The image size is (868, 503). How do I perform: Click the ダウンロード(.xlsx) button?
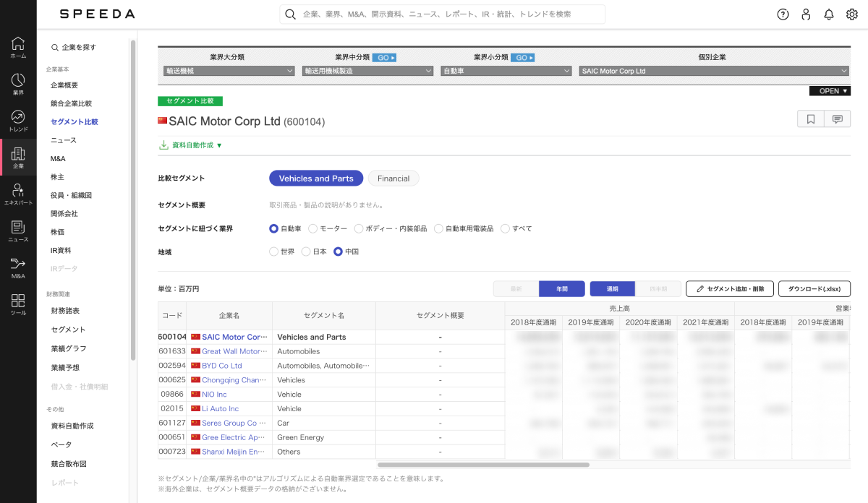pyautogui.click(x=814, y=289)
